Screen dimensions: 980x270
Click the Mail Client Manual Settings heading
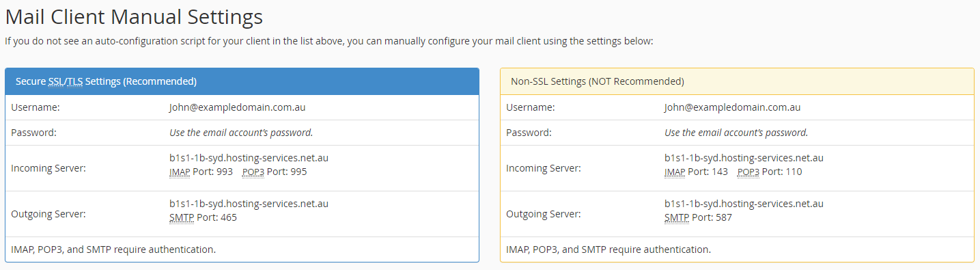134,16
